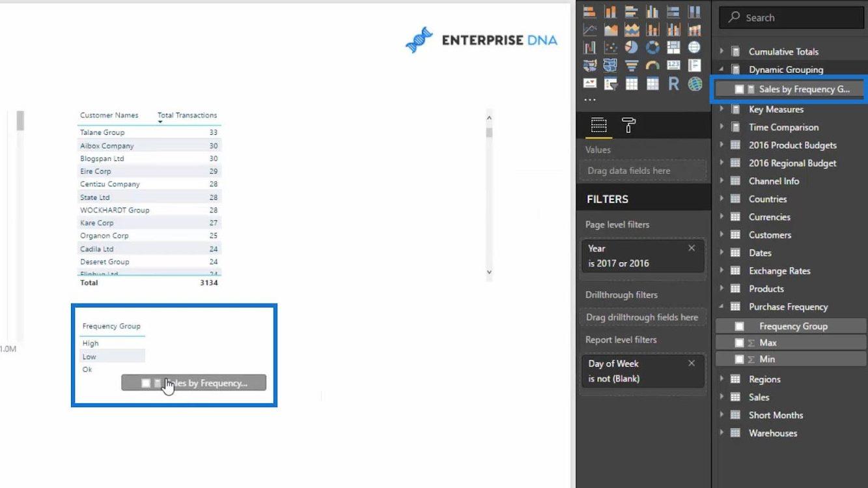Remove the Year page level filter
This screenshot has height=488, width=868.
(692, 248)
